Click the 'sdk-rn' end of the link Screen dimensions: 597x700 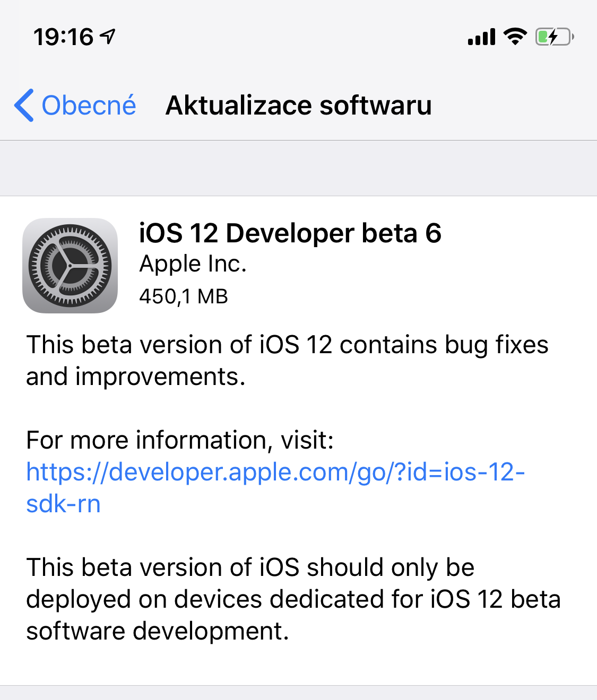(x=63, y=504)
